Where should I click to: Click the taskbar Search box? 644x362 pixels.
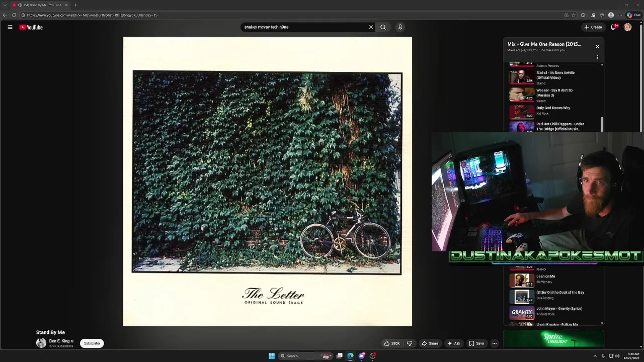(x=305, y=356)
